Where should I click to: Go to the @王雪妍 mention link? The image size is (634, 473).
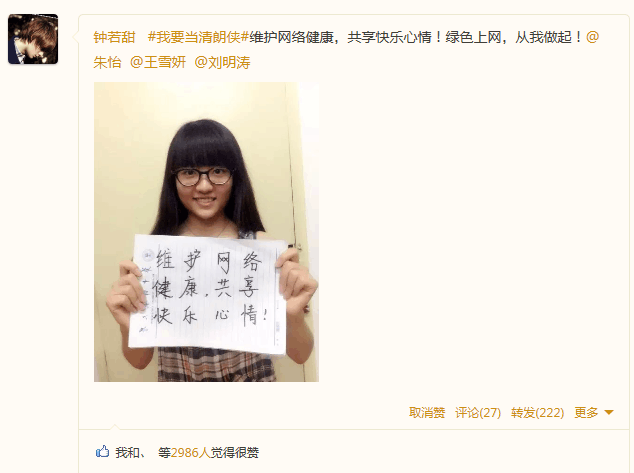pos(158,62)
